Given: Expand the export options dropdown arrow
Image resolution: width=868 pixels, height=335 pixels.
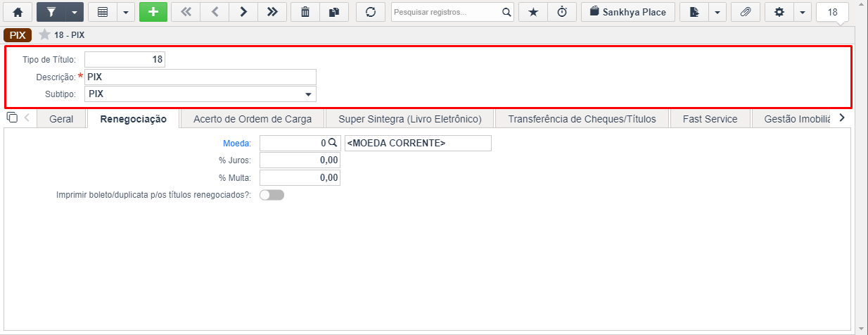Looking at the screenshot, I should pyautogui.click(x=717, y=12).
